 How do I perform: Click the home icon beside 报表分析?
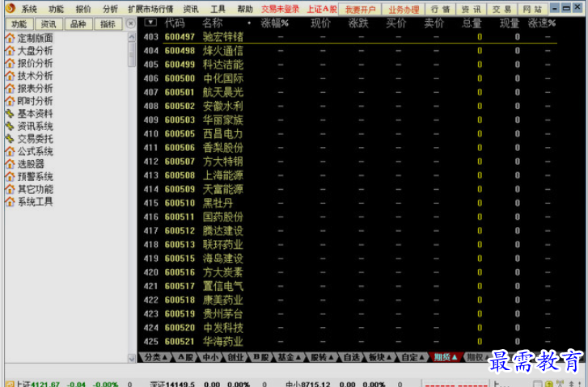[x=10, y=88]
